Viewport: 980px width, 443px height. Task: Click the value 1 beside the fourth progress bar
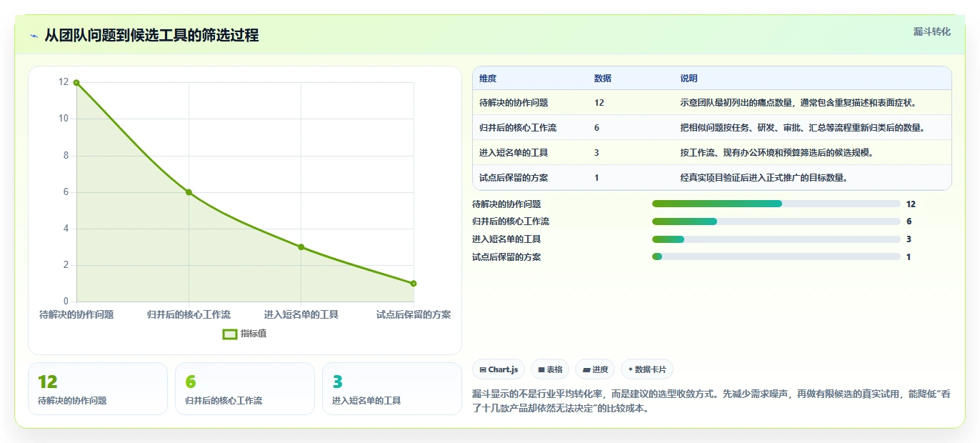[909, 257]
